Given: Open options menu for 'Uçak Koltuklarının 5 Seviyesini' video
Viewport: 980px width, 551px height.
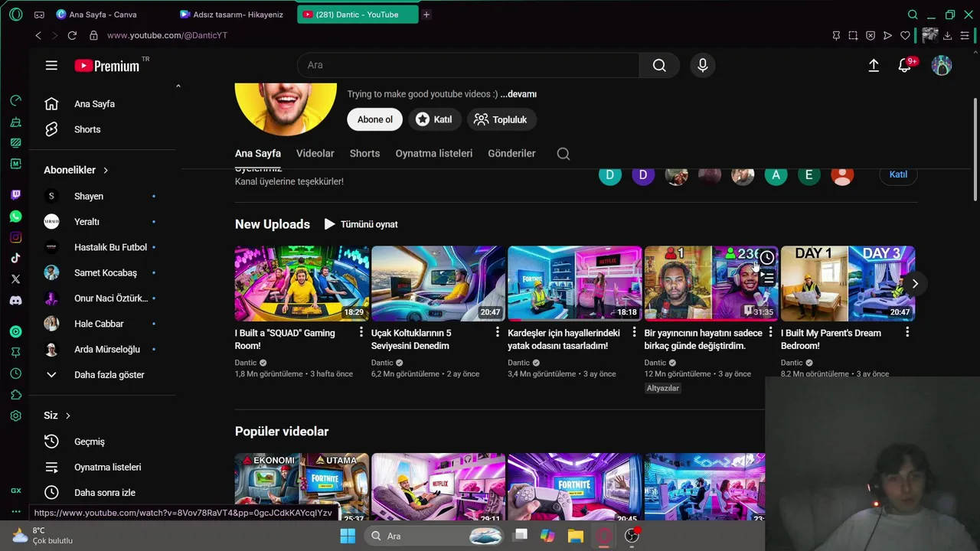Looking at the screenshot, I should [x=498, y=332].
